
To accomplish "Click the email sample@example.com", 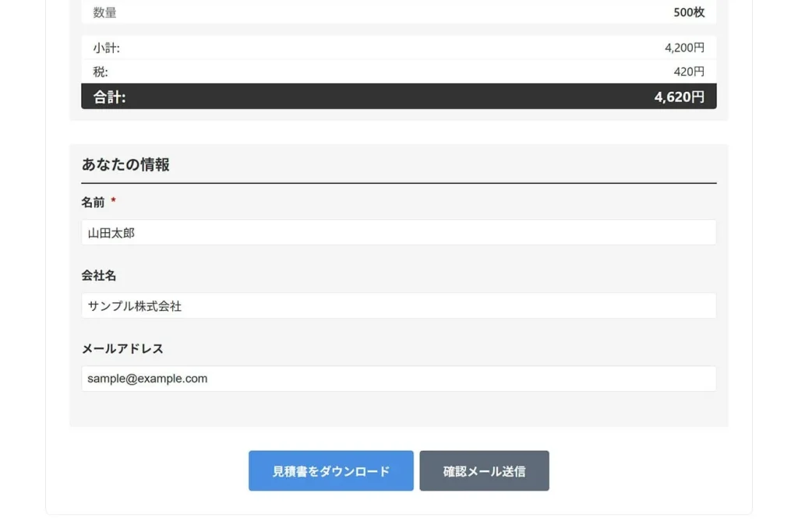I will point(145,379).
